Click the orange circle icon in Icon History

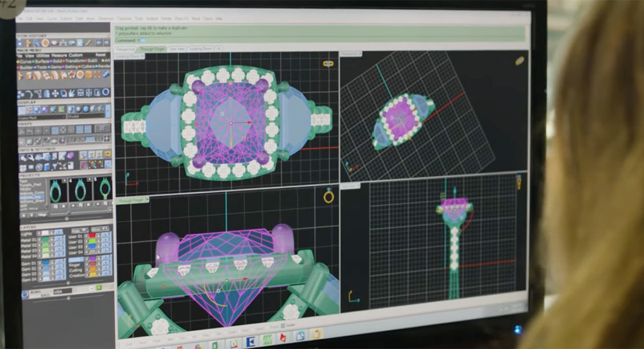click(46, 42)
